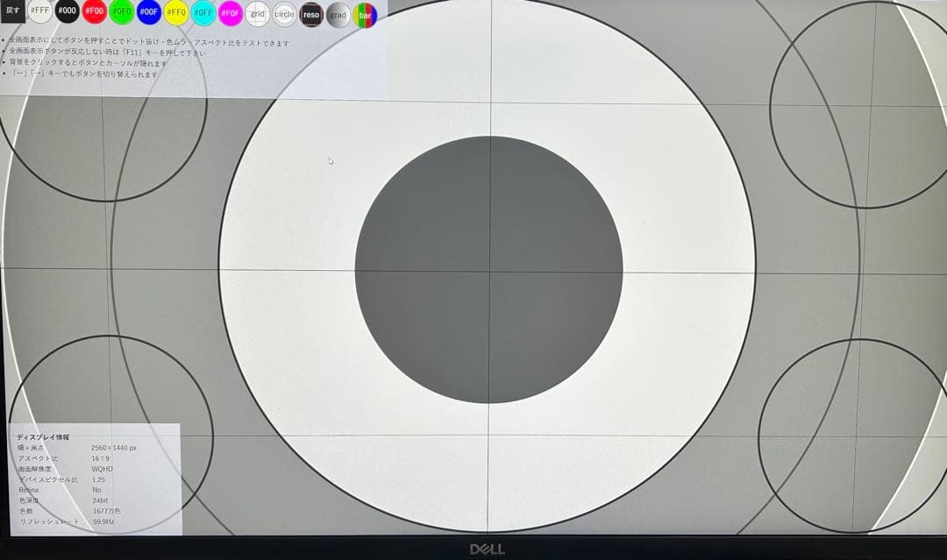Viewport: 947px width, 560px height.
Task: Select the #F00 red color button
Action: tap(94, 11)
